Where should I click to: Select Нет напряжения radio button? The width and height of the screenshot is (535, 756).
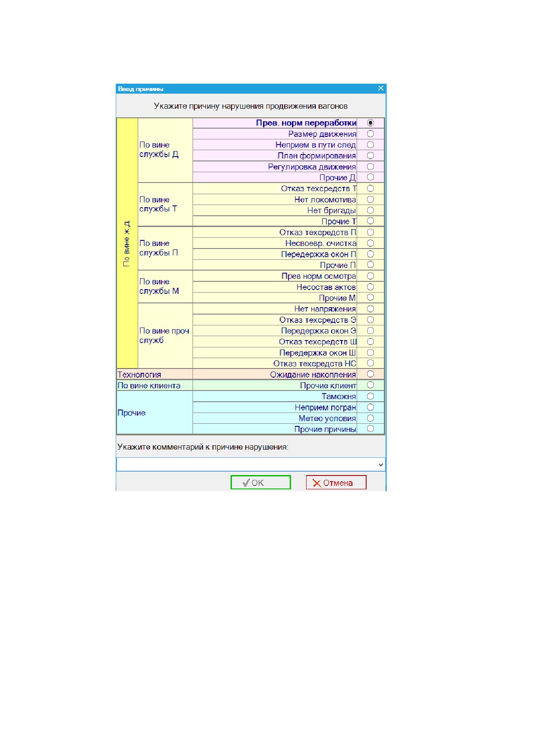(x=370, y=309)
